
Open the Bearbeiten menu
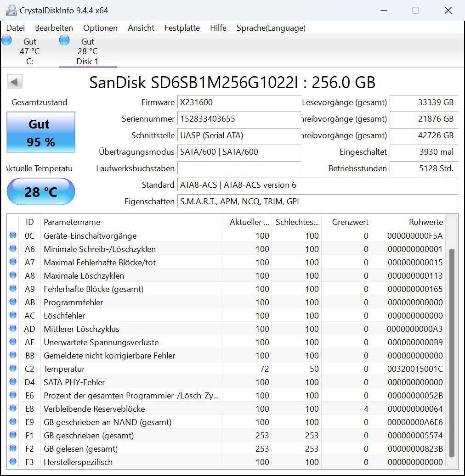[54, 28]
